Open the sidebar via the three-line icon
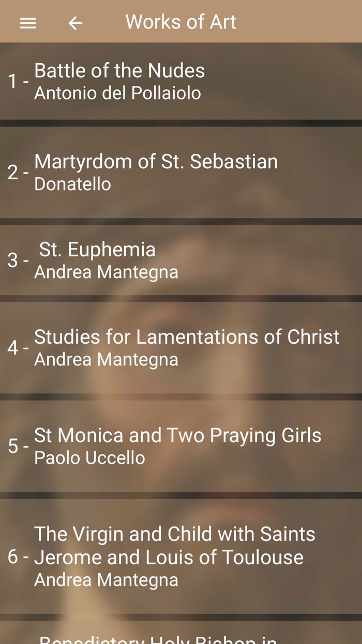The image size is (362, 644). point(27,23)
